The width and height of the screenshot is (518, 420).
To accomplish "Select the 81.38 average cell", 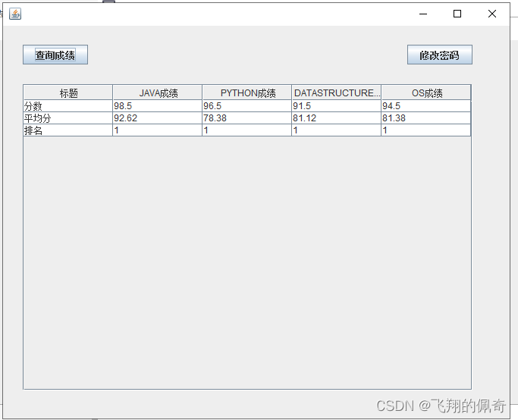I will click(426, 118).
